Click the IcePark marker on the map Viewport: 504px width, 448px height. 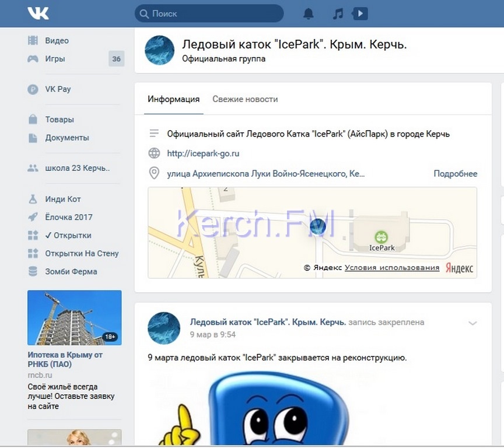click(x=381, y=238)
